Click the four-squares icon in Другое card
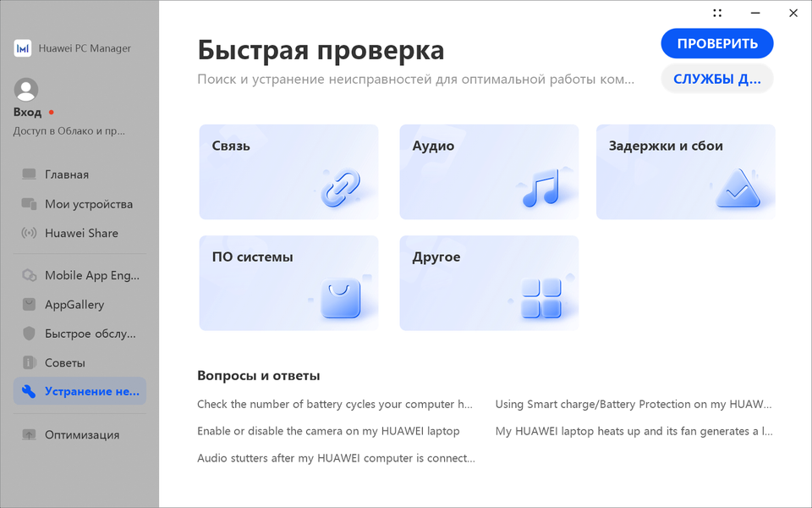 [x=541, y=298]
